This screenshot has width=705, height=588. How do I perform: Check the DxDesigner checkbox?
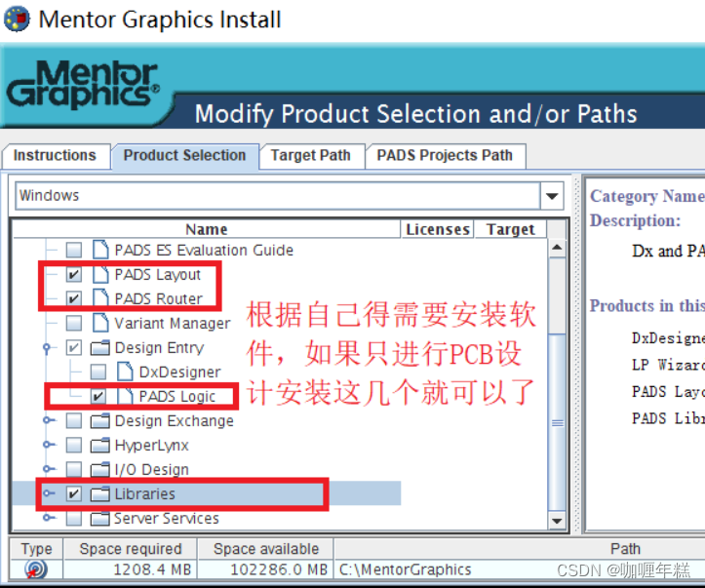pos(98,372)
